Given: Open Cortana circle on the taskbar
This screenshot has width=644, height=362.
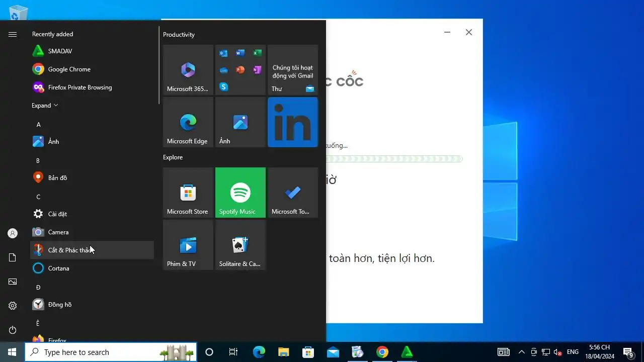Looking at the screenshot, I should click(209, 352).
